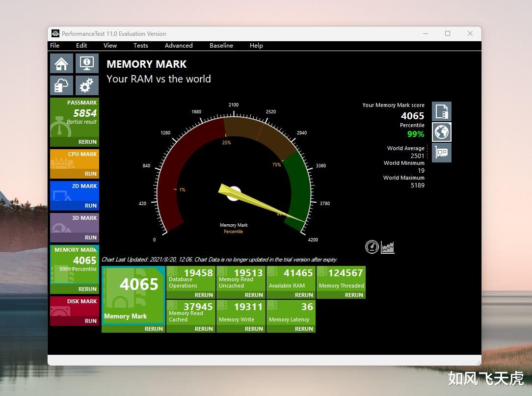Select the Memory Latency 36 tile

click(291, 312)
